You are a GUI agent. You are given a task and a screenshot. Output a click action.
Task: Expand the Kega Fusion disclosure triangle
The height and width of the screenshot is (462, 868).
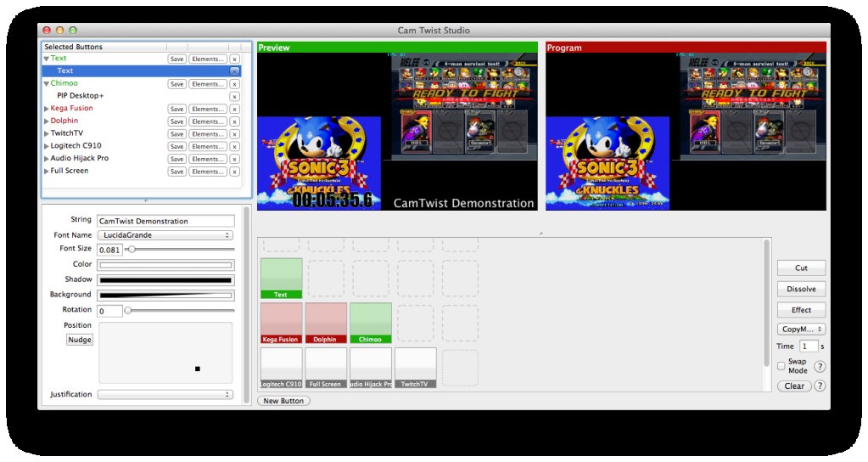[47, 109]
